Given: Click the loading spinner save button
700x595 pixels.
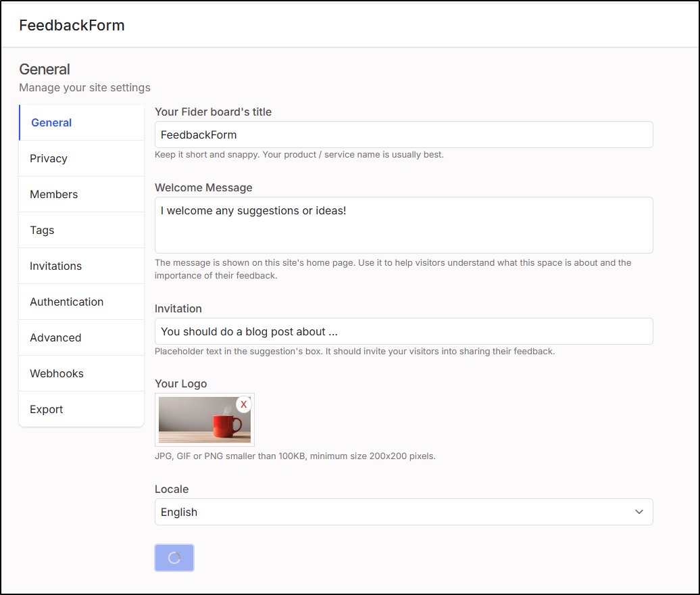Looking at the screenshot, I should tap(174, 558).
